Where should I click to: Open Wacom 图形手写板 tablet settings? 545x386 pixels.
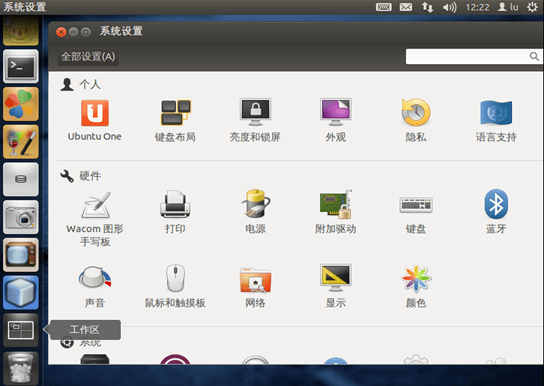click(x=95, y=219)
